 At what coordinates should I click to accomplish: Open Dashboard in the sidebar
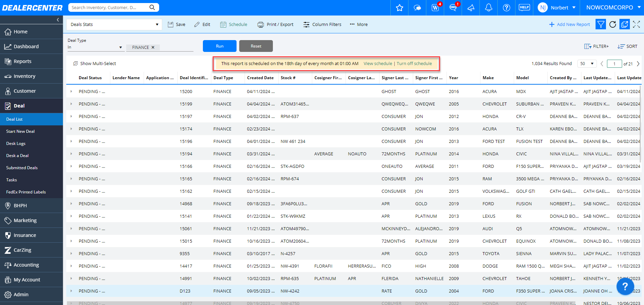pyautogui.click(x=31, y=47)
